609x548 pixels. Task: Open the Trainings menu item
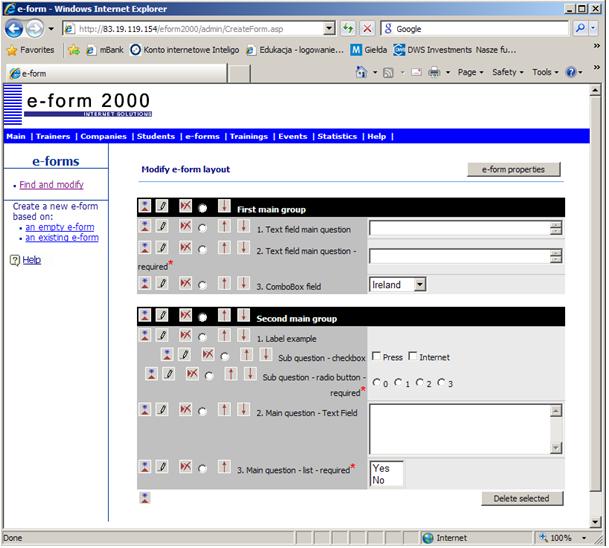[x=249, y=137]
